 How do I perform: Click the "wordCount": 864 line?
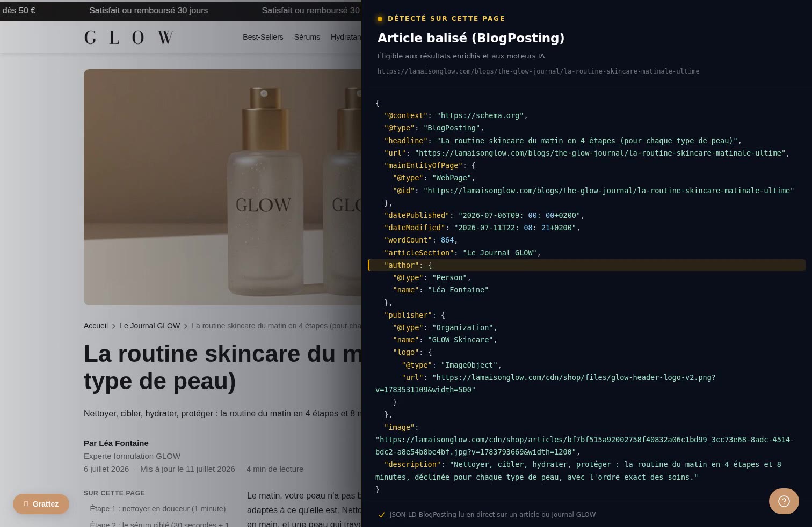(421, 240)
